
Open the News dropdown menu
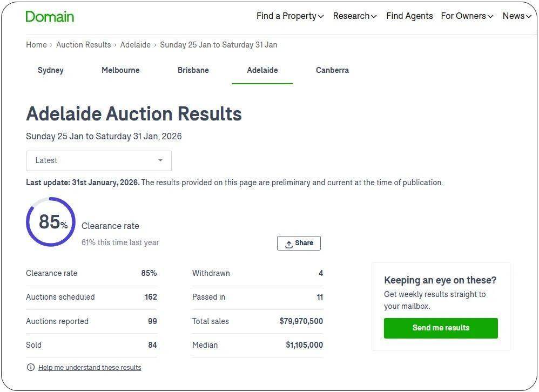pyautogui.click(x=517, y=16)
